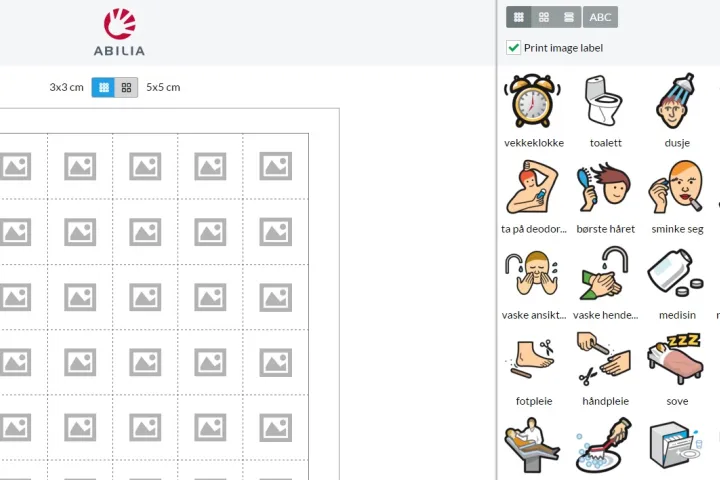Pick the dishwasher pictogram in the bottom row
This screenshot has height=480, width=720.
coord(674,444)
